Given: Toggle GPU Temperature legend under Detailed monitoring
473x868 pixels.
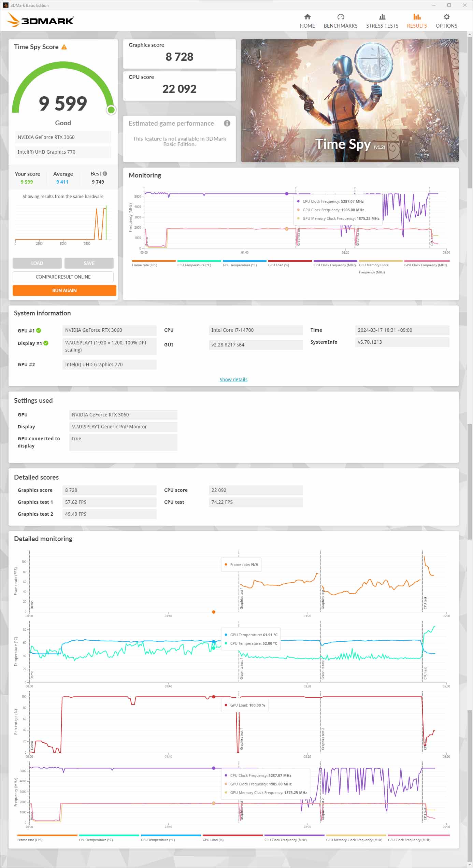Looking at the screenshot, I should click(x=171, y=838).
